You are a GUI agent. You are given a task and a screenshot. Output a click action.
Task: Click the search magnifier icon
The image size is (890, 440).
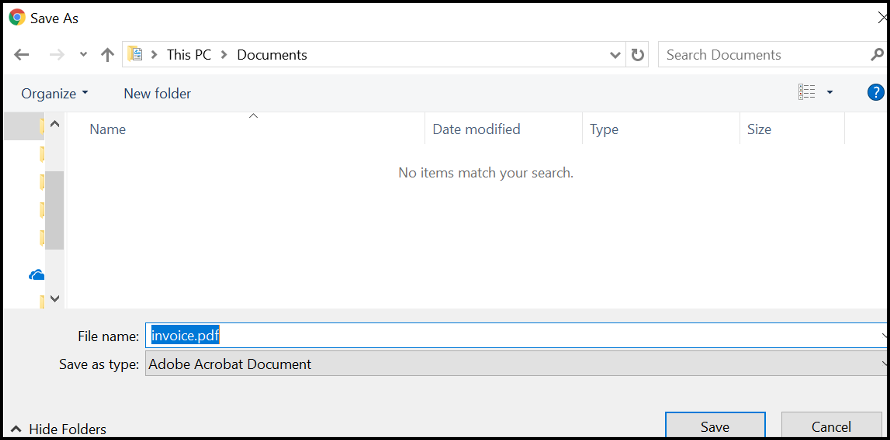(x=877, y=54)
